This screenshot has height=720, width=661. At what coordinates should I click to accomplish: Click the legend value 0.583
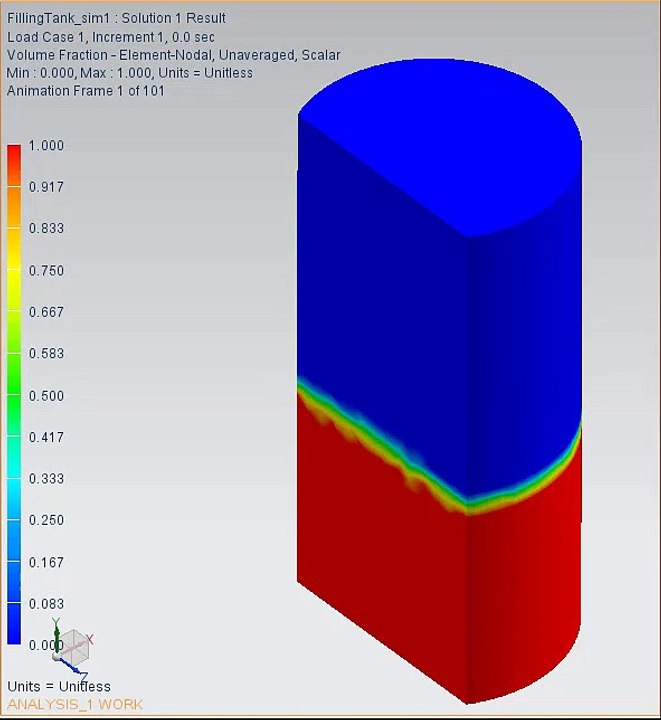(x=46, y=354)
